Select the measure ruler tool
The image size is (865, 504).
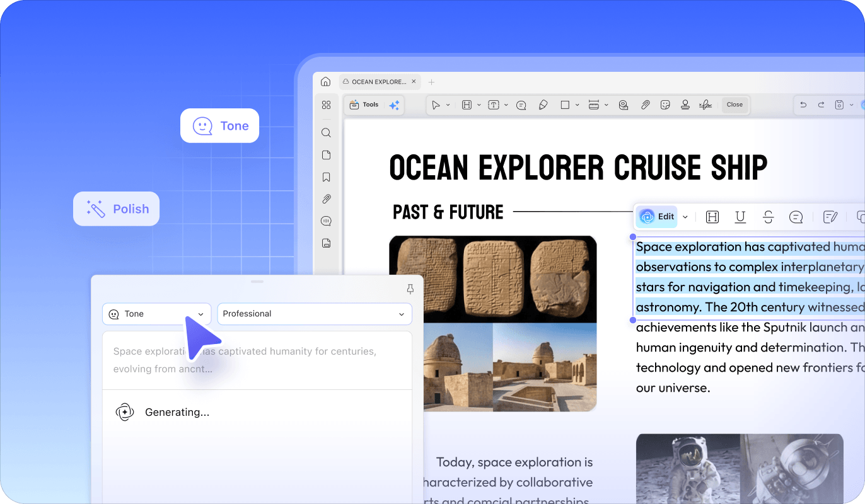pos(593,105)
